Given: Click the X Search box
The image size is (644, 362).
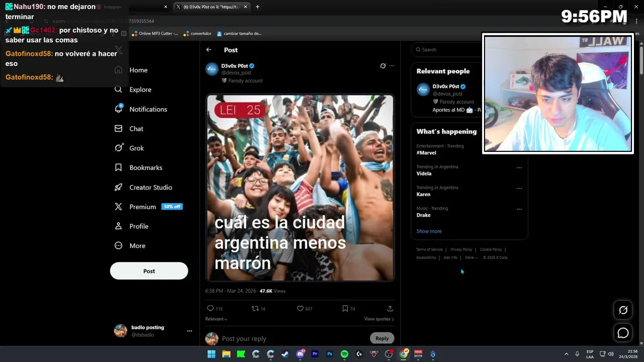Looking at the screenshot, I should (x=448, y=49).
